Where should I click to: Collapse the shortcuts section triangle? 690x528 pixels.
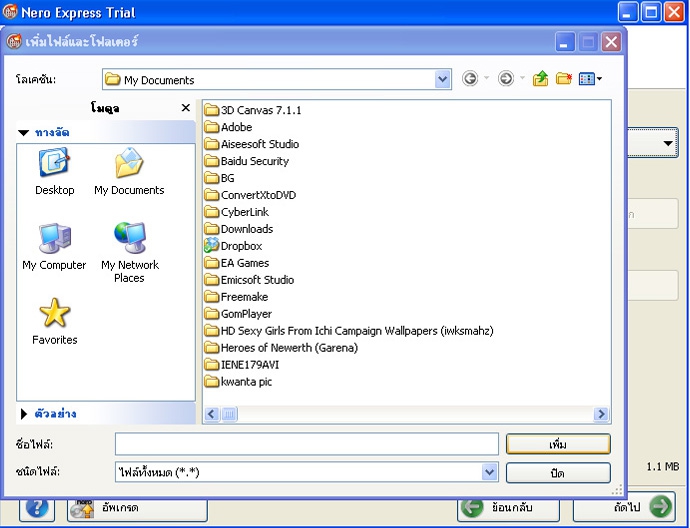click(24, 132)
